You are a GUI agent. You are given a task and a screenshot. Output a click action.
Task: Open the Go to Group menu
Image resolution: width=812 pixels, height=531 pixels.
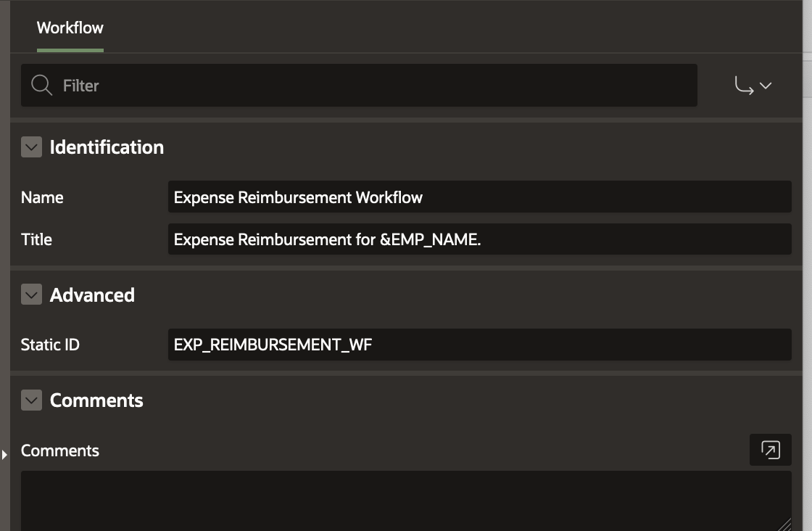click(x=753, y=86)
